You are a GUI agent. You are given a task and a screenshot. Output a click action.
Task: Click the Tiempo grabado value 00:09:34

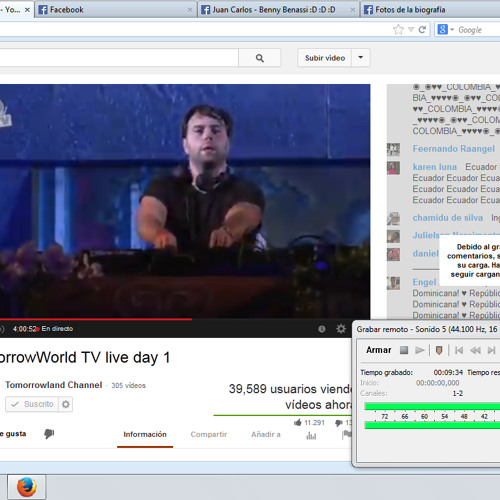[x=448, y=372]
